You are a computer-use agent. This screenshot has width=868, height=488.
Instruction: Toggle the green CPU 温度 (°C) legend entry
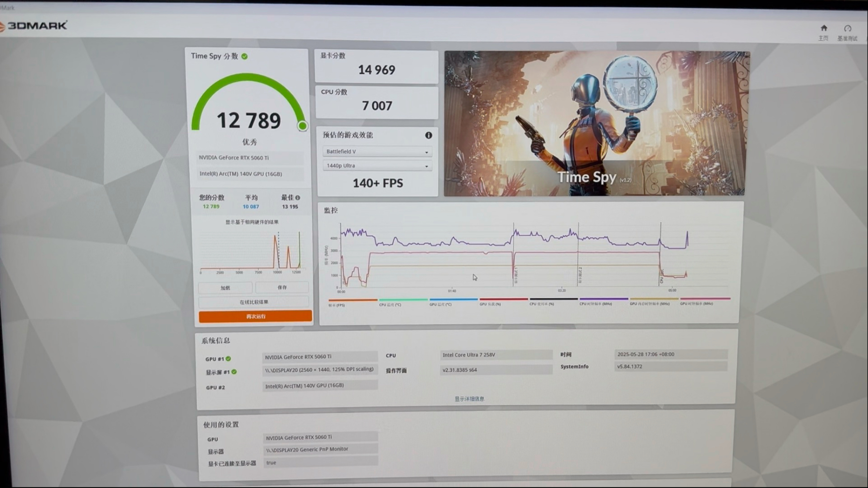pyautogui.click(x=403, y=302)
